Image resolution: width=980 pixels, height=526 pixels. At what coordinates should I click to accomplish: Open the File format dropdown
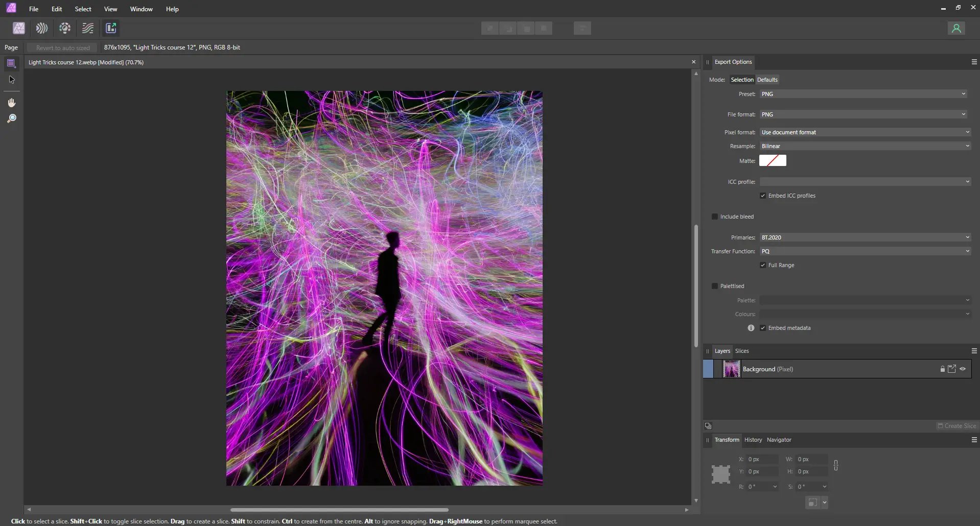coord(865,114)
